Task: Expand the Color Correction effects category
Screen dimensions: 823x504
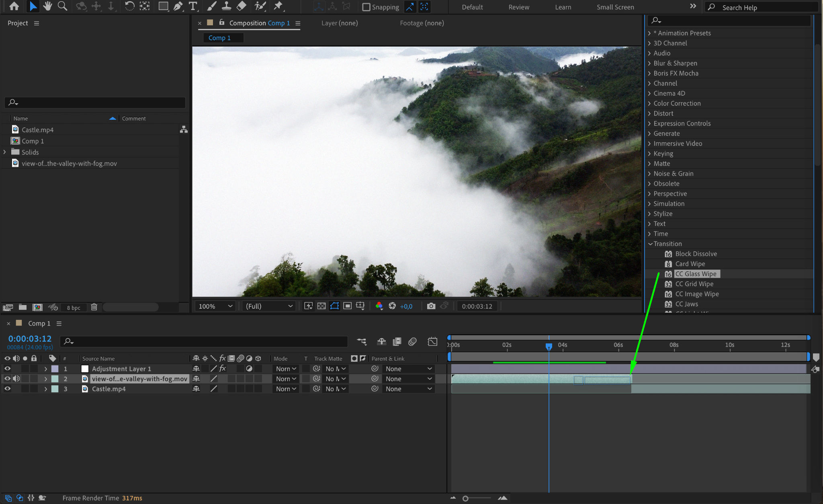Action: click(x=677, y=103)
